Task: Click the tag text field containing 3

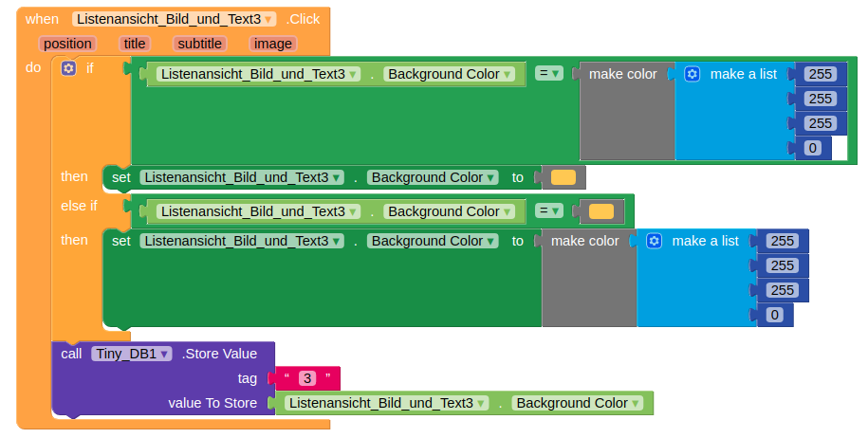Action: (x=307, y=378)
